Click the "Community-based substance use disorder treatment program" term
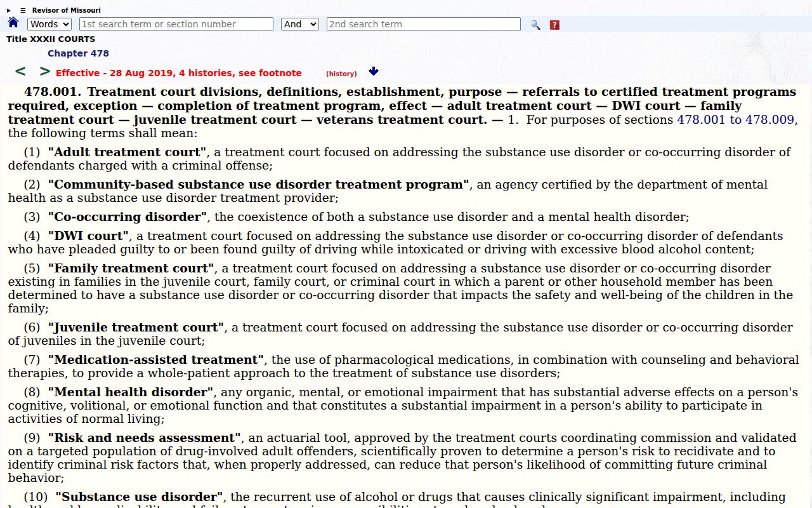Viewport: 812px width, 508px height. 258,184
